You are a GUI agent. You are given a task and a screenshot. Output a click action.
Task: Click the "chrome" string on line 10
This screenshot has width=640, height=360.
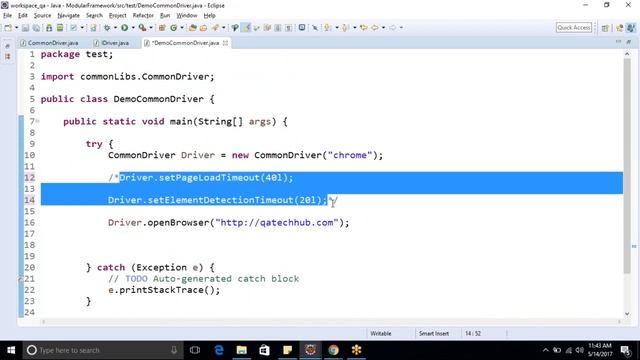[x=350, y=155]
